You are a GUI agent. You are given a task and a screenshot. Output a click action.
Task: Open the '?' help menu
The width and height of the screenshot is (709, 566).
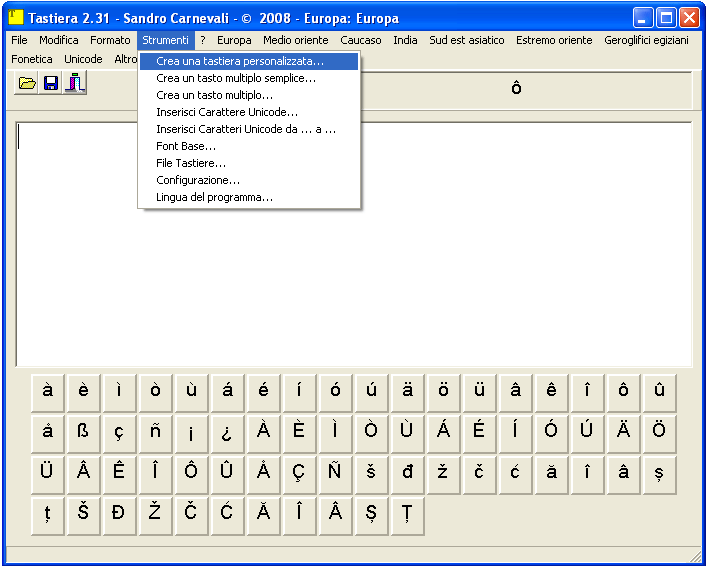click(x=203, y=40)
